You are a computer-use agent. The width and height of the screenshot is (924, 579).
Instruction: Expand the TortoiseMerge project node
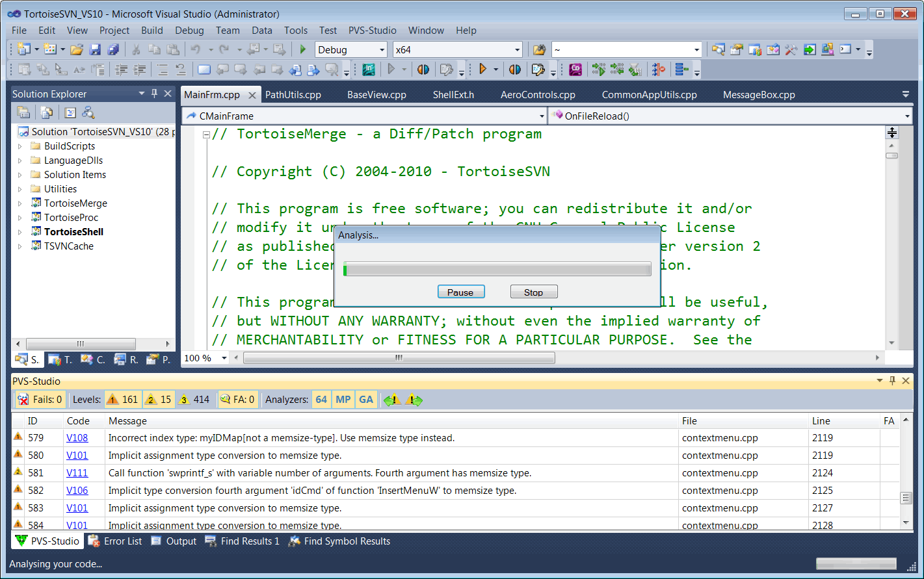pyautogui.click(x=20, y=203)
